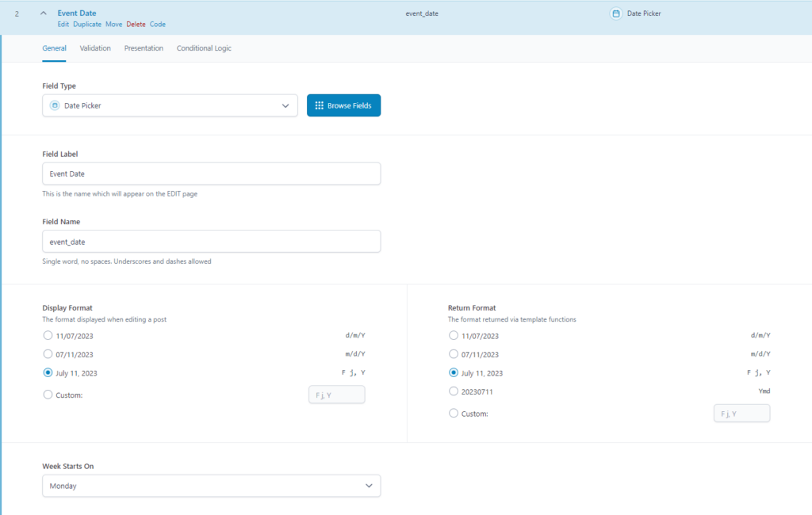Collapse the Event Date field row chevron

click(44, 13)
